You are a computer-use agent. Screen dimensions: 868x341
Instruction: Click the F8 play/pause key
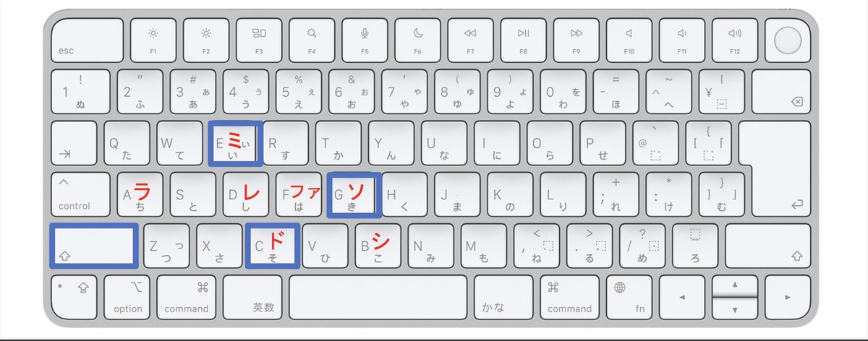point(523,41)
